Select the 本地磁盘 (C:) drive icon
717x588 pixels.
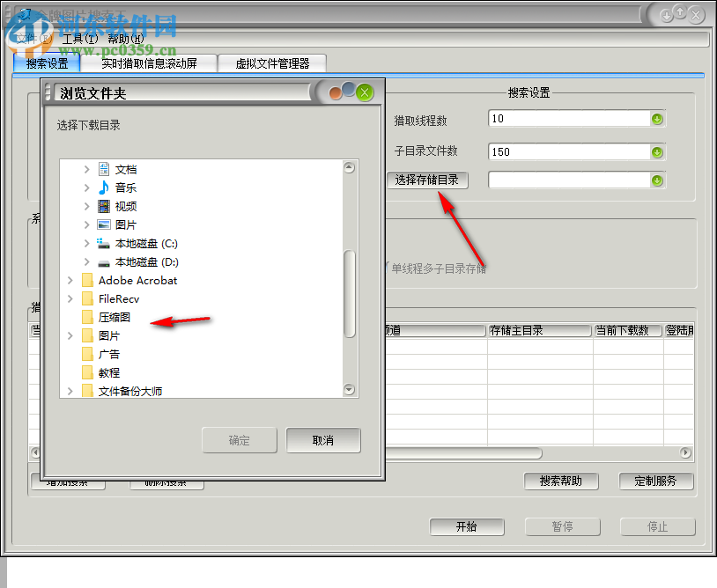tap(105, 243)
